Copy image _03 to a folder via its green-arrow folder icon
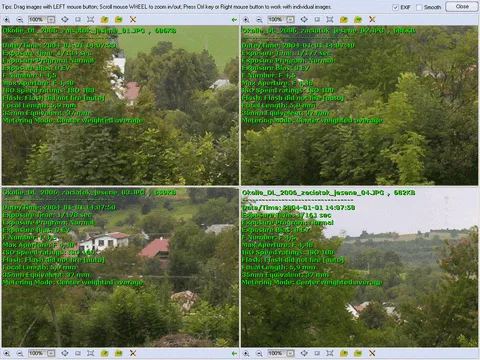Screen dimensions: 480x360 [x=119, y=353]
